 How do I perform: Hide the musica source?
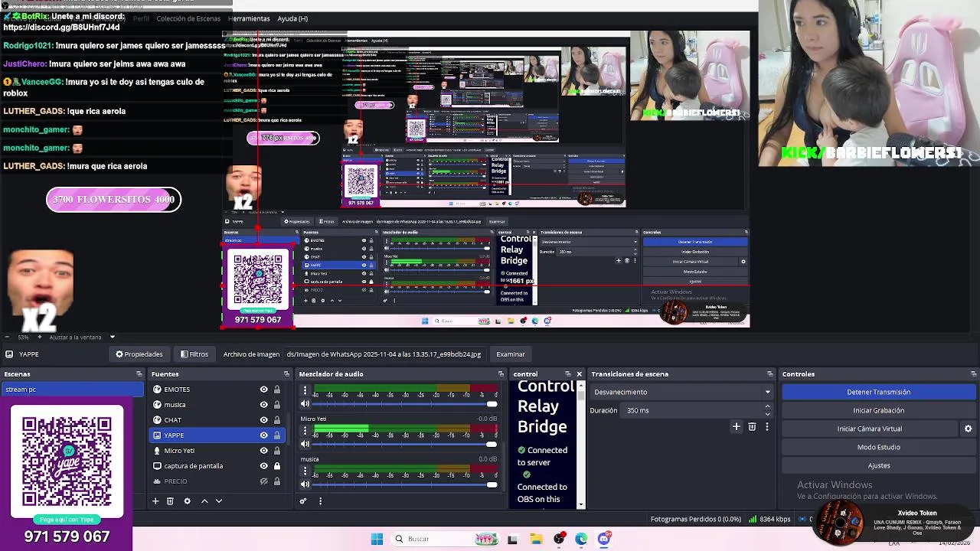(x=264, y=405)
